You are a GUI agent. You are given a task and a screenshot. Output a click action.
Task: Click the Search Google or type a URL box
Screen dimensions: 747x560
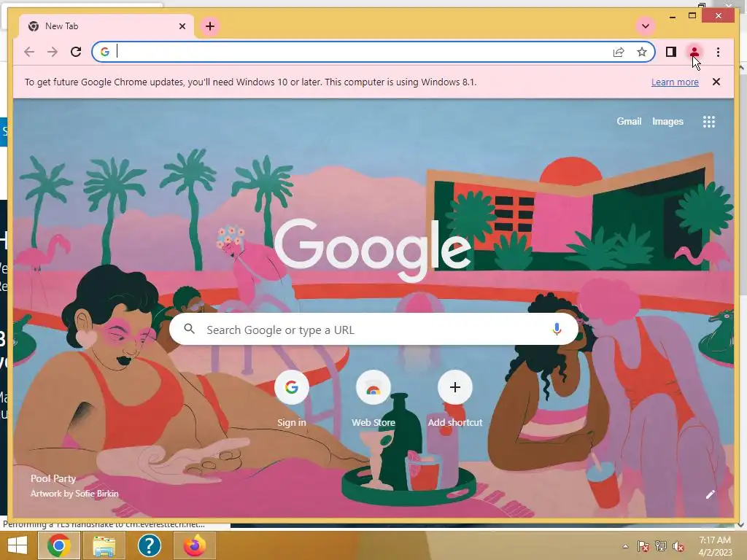[373, 330]
